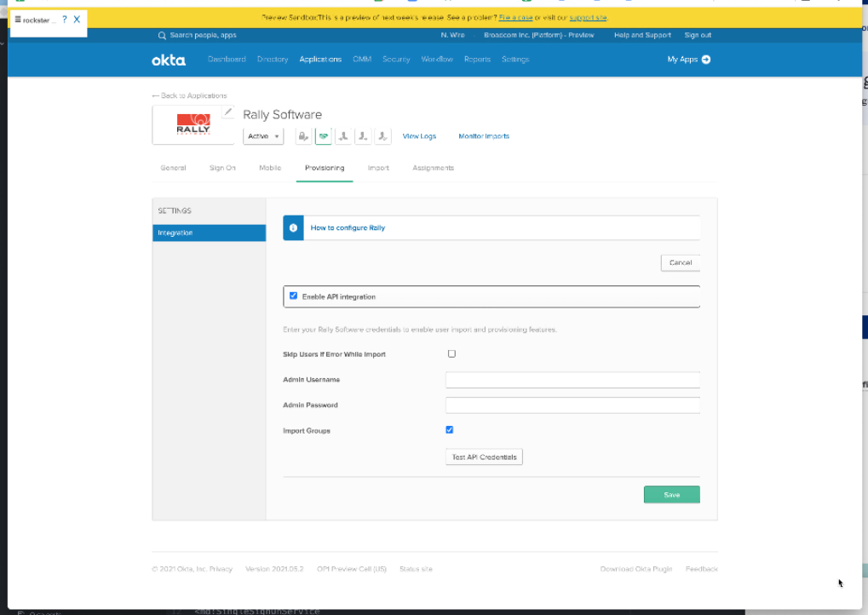Image resolution: width=868 pixels, height=615 pixels.
Task: Click the edit pencil on Rally logo
Action: [x=227, y=112]
